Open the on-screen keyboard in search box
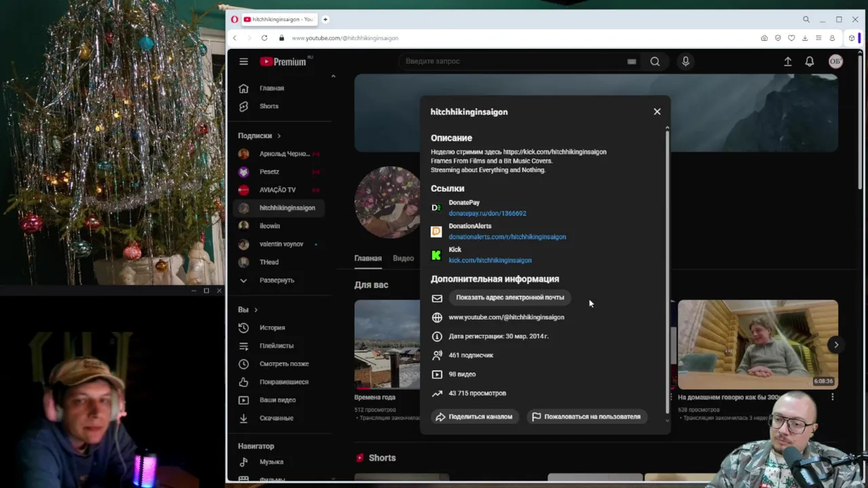This screenshot has width=868, height=488. point(631,61)
